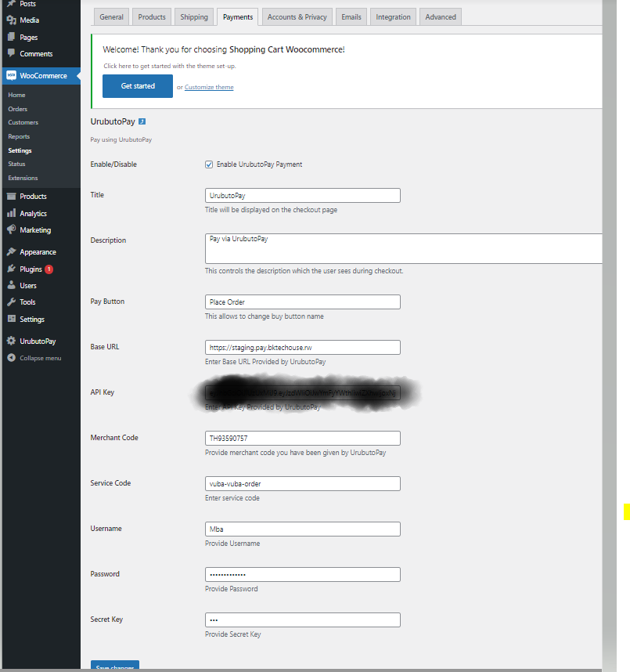Click the WooCommerce logo icon
The width and height of the screenshot is (630, 672).
12,75
